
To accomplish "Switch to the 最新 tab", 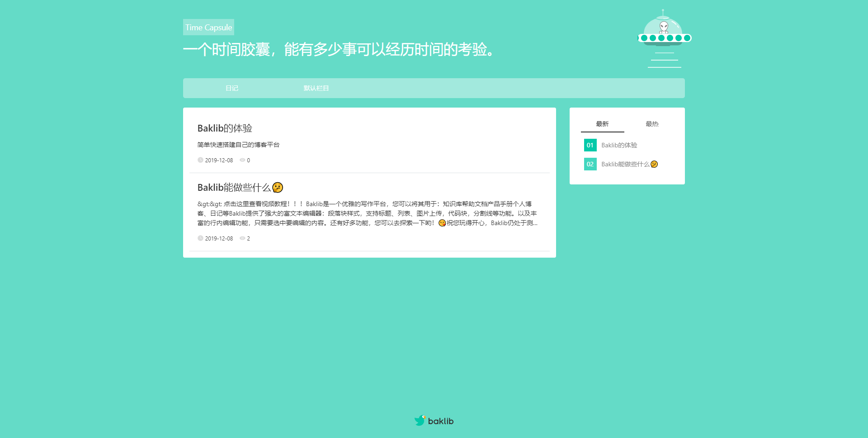I will [602, 124].
